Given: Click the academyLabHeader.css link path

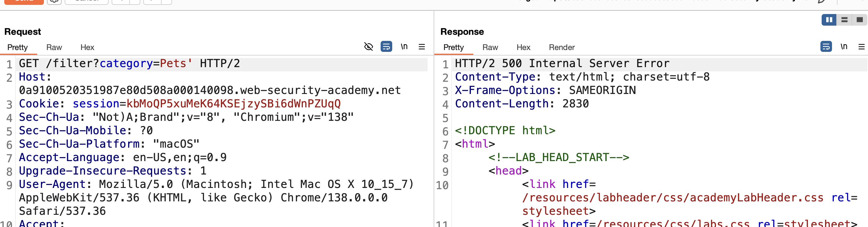Looking at the screenshot, I should (673, 198).
